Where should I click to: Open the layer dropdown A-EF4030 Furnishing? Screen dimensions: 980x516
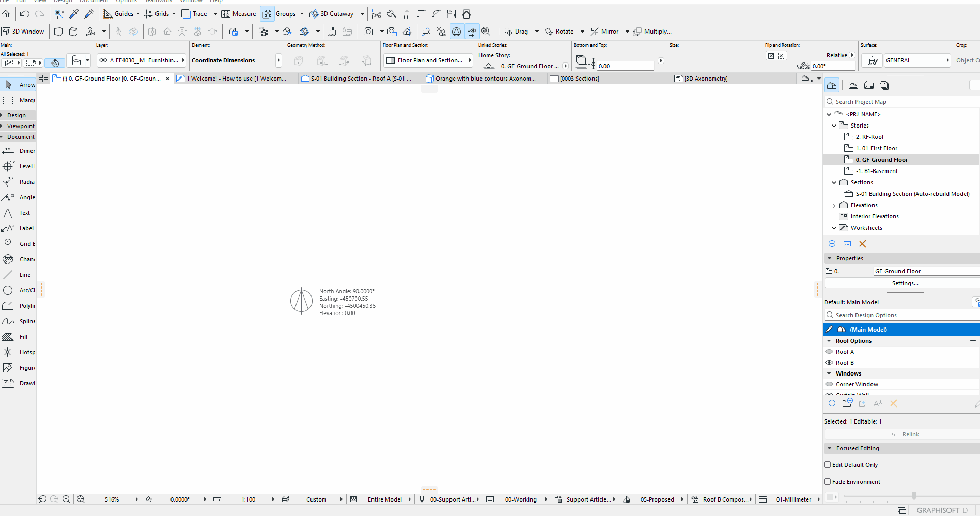(142, 60)
